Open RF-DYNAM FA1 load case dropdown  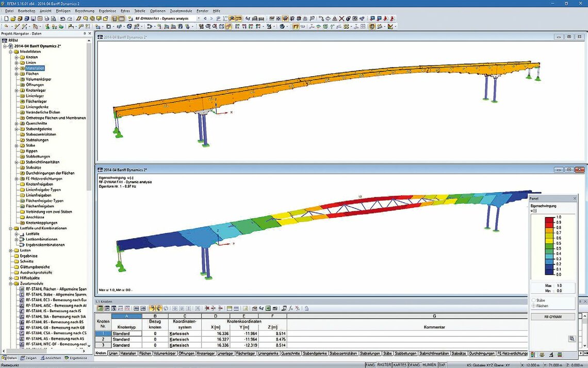point(199,19)
